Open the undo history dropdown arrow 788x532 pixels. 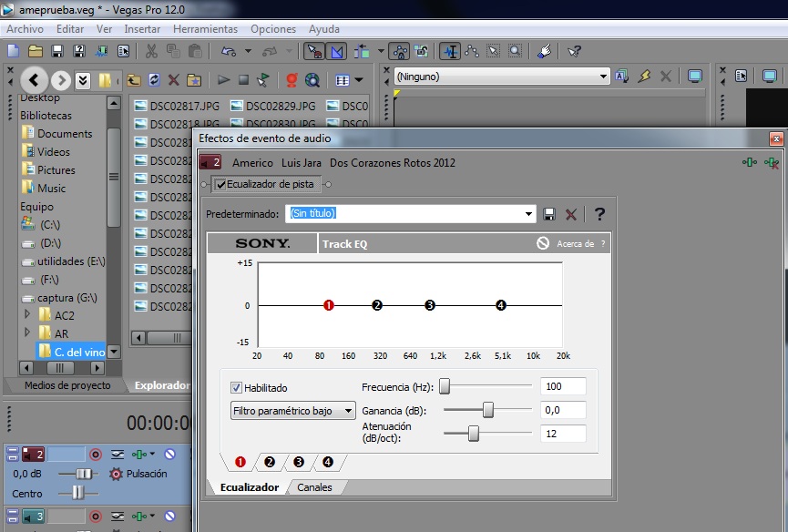coord(248,51)
